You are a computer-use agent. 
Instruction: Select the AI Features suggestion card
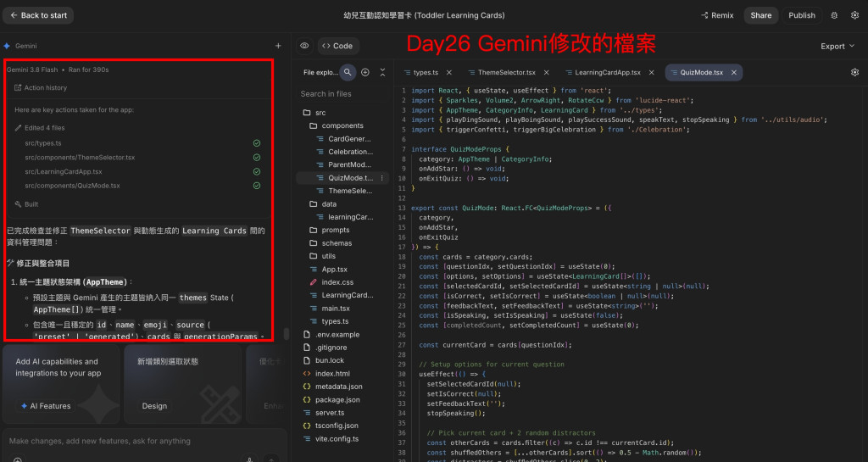pyautogui.click(x=61, y=385)
